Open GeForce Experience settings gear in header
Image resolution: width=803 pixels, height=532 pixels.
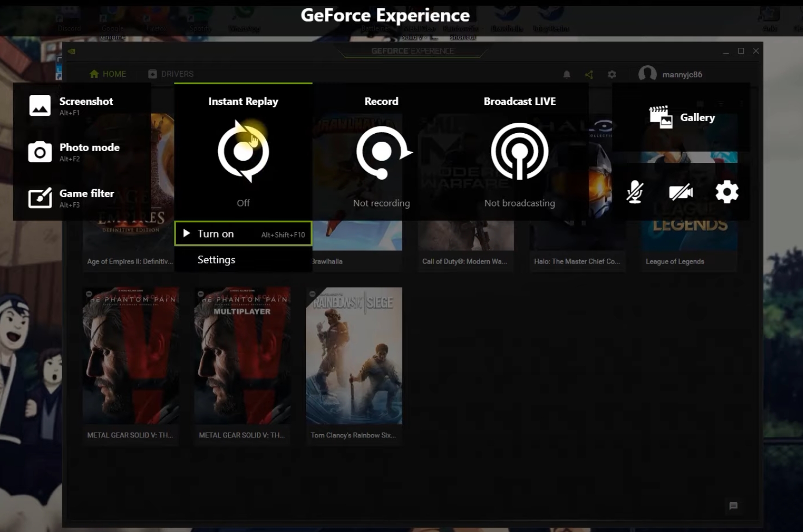click(612, 74)
